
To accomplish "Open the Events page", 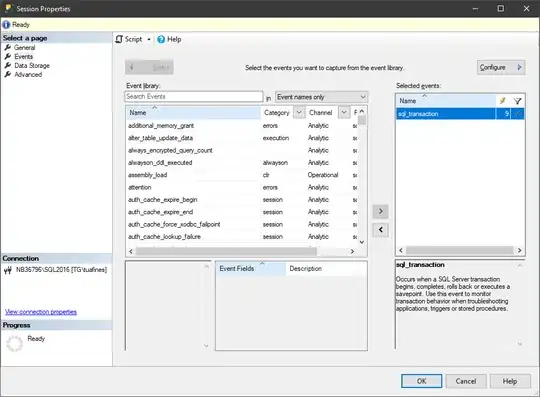I will pyautogui.click(x=23, y=56).
